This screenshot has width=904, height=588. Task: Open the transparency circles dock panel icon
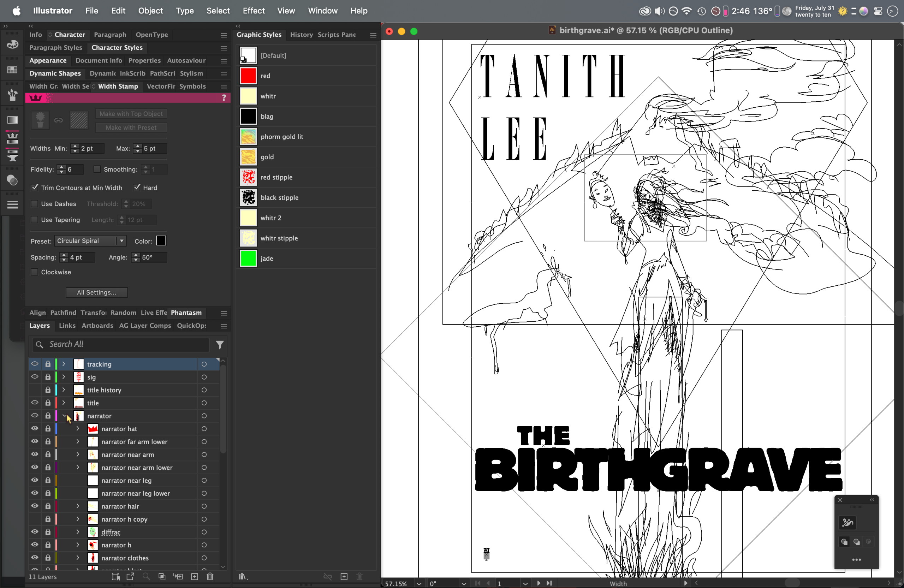click(x=12, y=180)
